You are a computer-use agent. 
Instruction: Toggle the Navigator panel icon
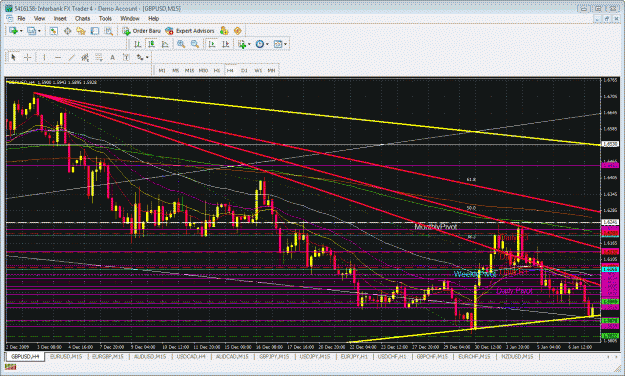pos(81,31)
